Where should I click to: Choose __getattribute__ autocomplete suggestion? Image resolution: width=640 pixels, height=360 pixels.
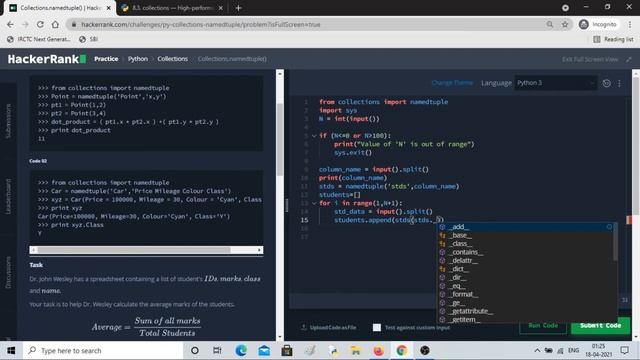tap(526, 311)
